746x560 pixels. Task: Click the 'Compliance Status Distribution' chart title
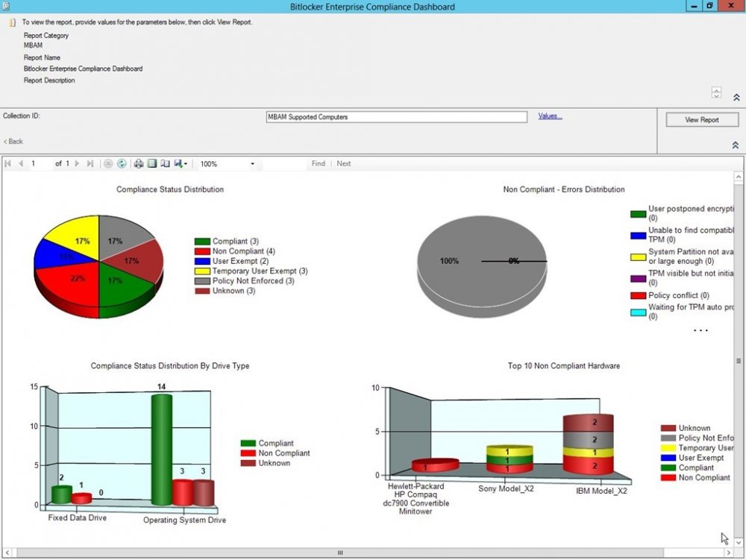(170, 189)
